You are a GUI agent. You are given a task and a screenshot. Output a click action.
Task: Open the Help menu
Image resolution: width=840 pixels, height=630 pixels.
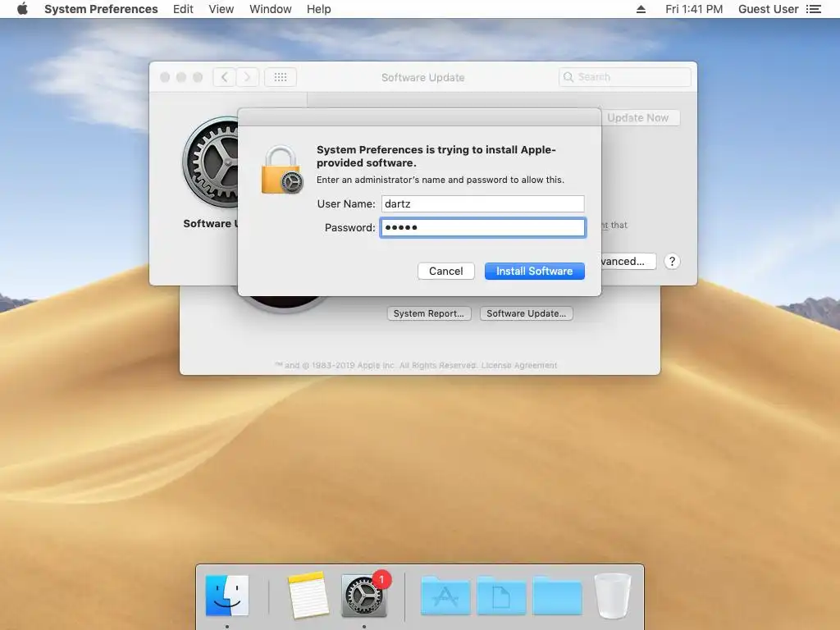[x=319, y=9]
